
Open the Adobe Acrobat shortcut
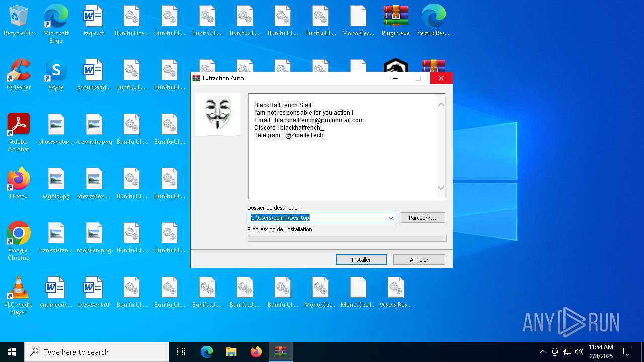(x=19, y=133)
